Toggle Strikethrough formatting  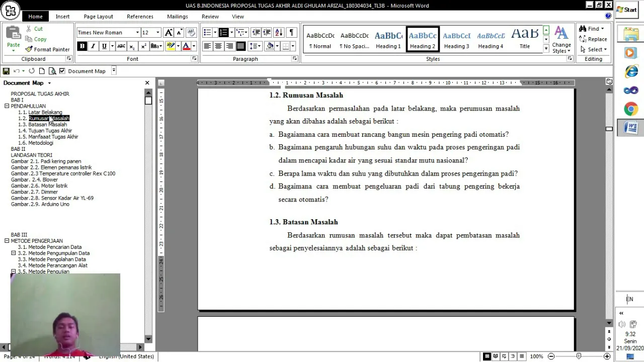[121, 46]
